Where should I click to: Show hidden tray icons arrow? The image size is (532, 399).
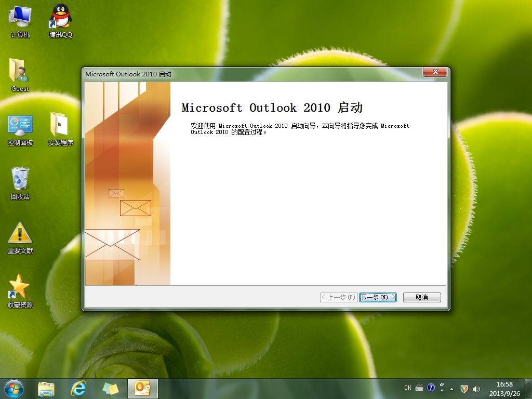coord(451,389)
